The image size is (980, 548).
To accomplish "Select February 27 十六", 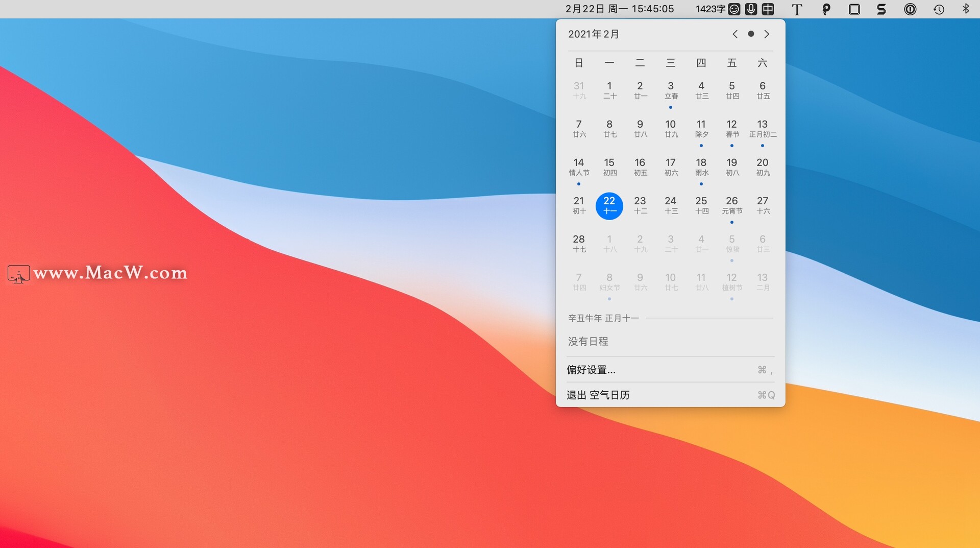I will click(x=763, y=206).
